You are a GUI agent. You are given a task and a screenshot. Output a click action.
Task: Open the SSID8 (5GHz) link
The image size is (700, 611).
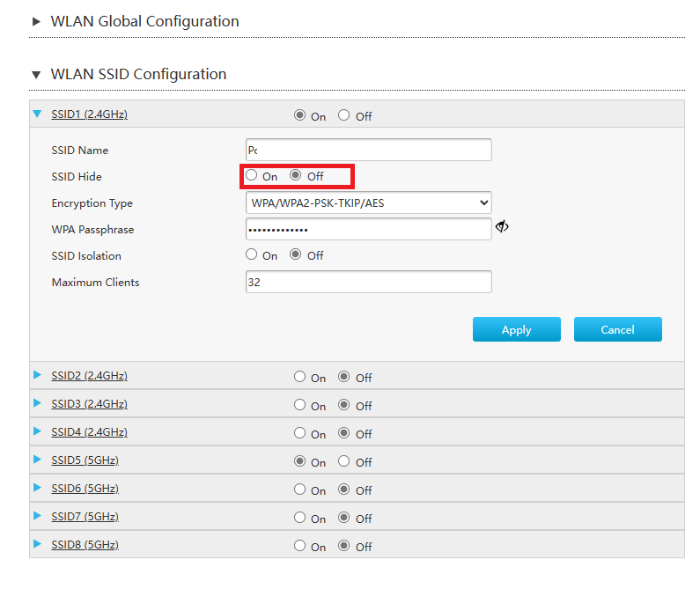click(85, 544)
